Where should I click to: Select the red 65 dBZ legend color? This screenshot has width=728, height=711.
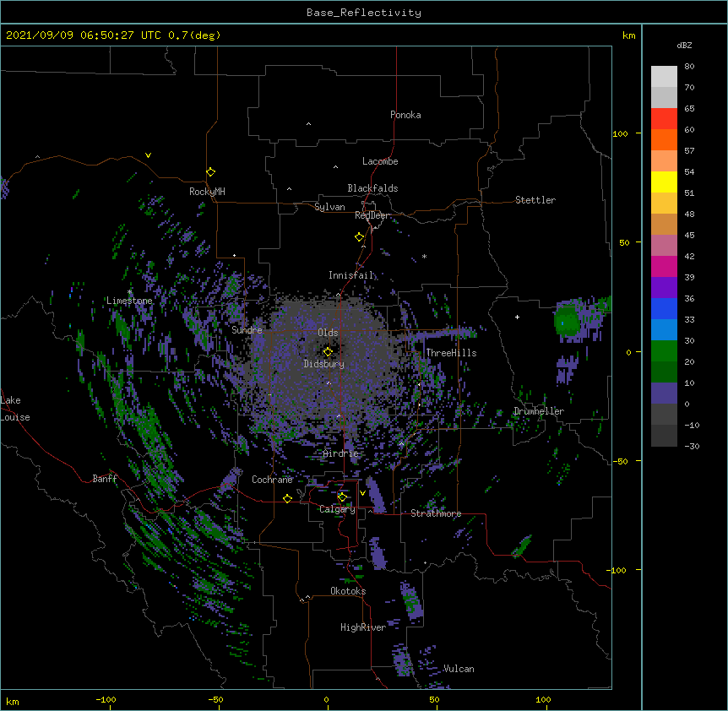[664, 118]
